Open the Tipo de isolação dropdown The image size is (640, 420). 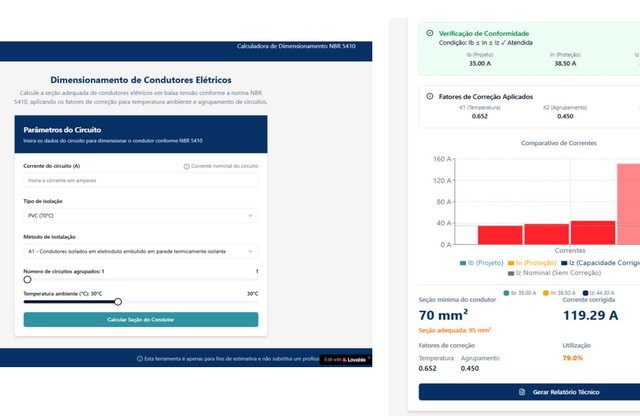(x=141, y=216)
